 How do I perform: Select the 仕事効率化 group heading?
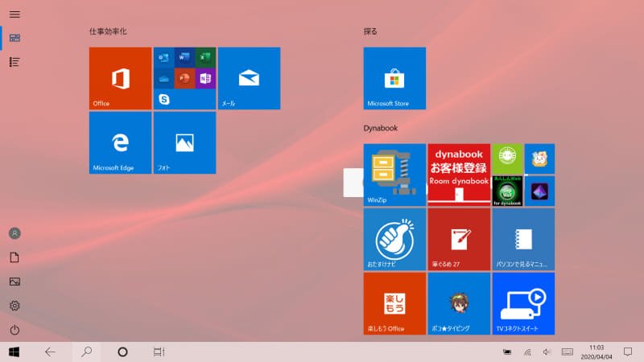click(108, 31)
